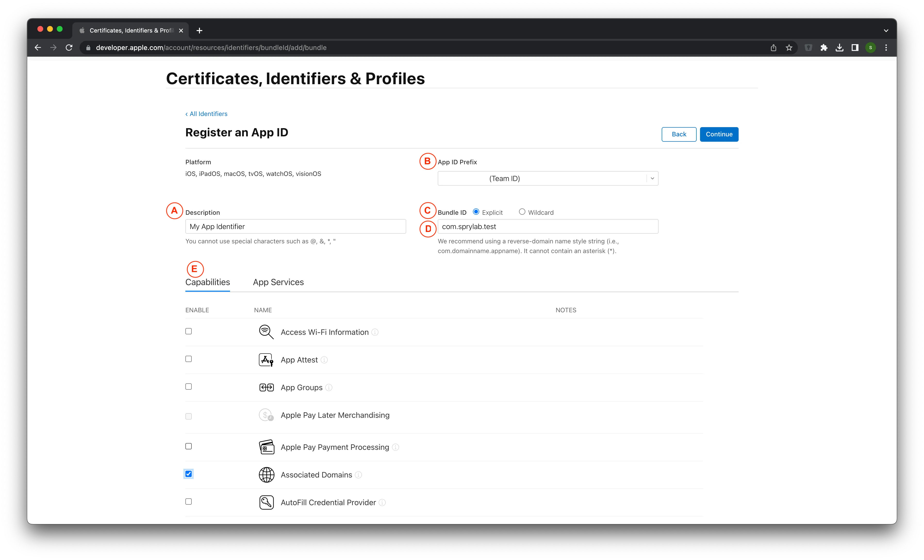Enable Access Wi-Fi Information capability
This screenshot has height=560, width=924.
pos(189,331)
